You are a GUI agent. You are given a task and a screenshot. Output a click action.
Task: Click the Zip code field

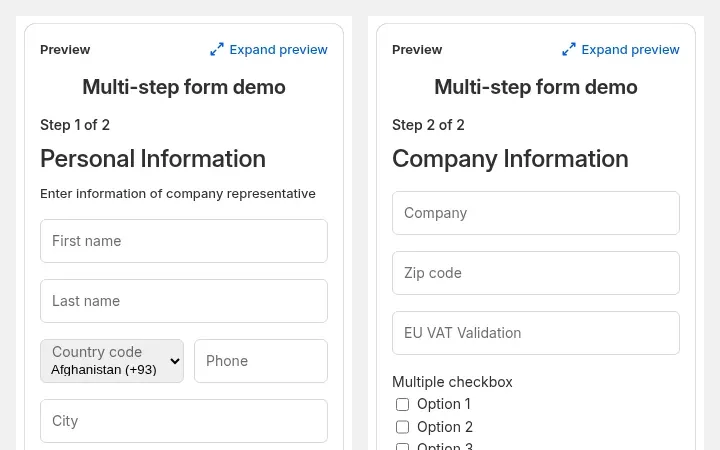[x=535, y=273]
